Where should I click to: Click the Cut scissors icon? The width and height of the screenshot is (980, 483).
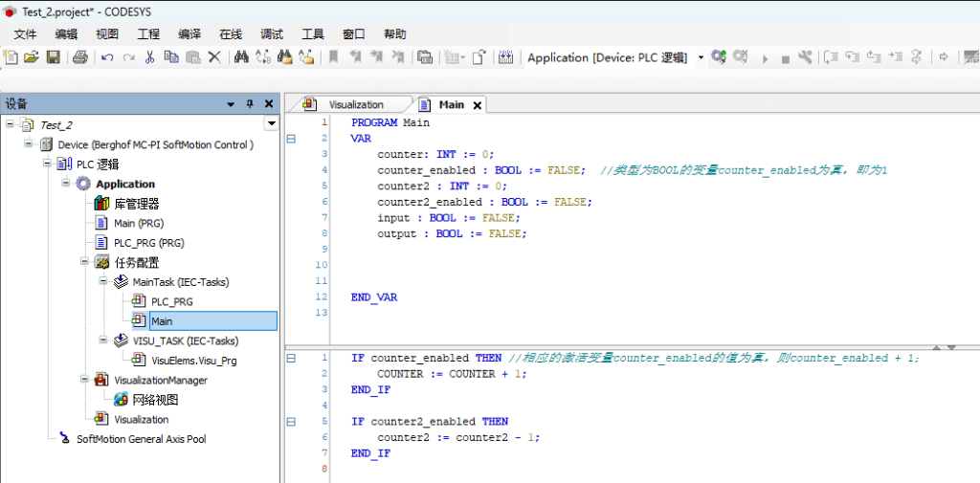point(149,57)
